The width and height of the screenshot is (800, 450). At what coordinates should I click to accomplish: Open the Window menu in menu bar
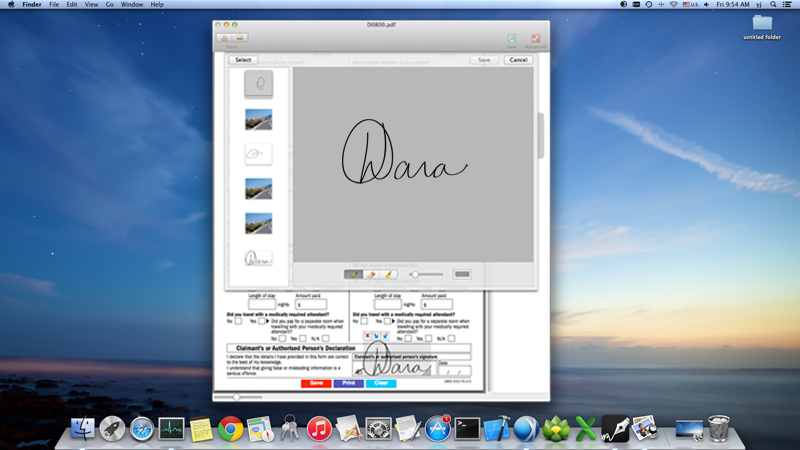[x=132, y=4]
